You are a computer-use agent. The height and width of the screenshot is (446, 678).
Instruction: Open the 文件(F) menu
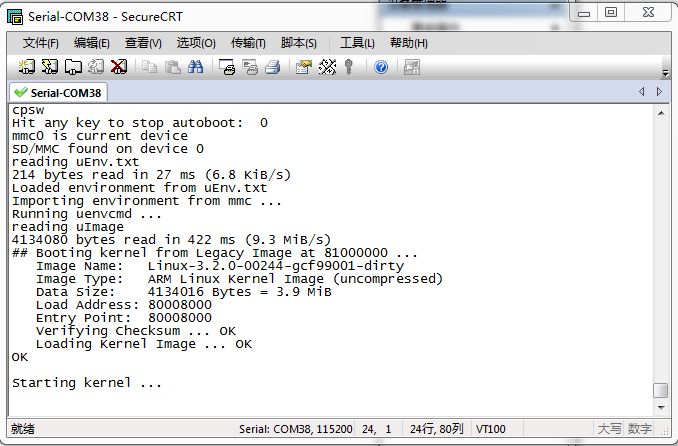(41, 43)
